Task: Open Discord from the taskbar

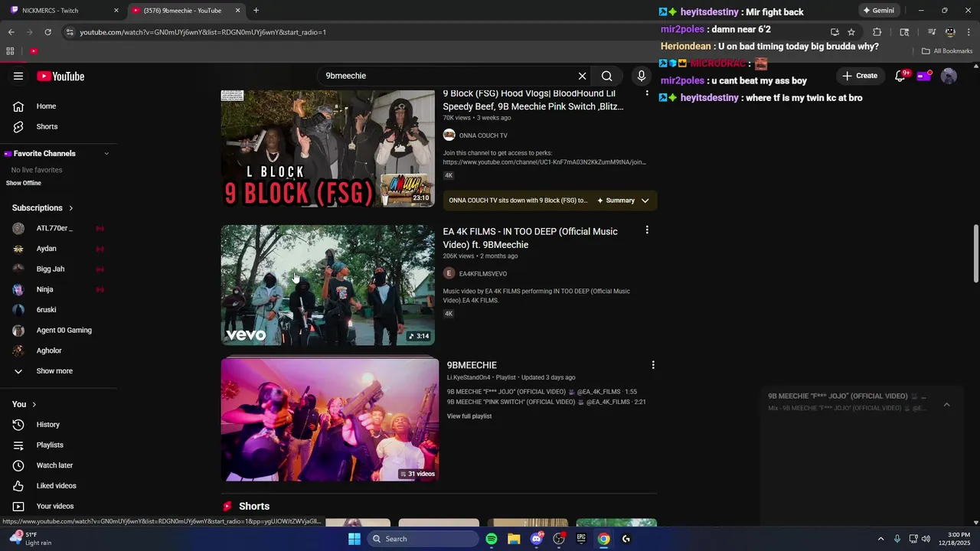Action: 537,539
